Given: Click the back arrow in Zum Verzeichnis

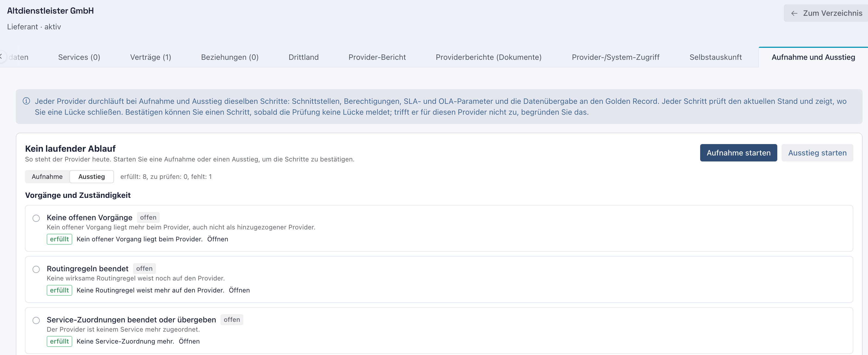Looking at the screenshot, I should tap(794, 13).
